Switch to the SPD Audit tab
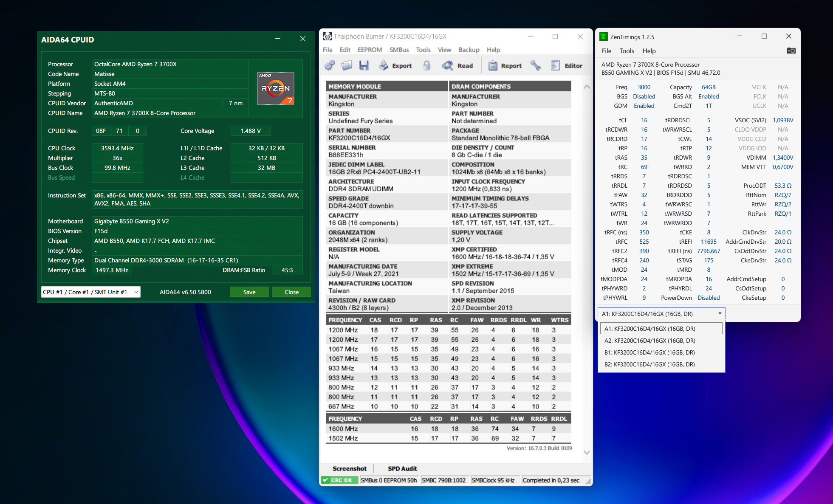 pos(402,468)
